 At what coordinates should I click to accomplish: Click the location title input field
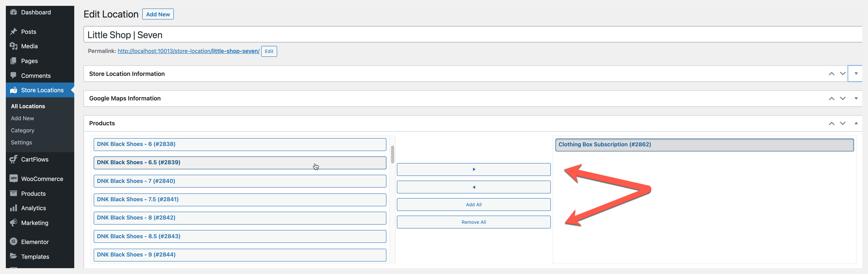point(472,35)
